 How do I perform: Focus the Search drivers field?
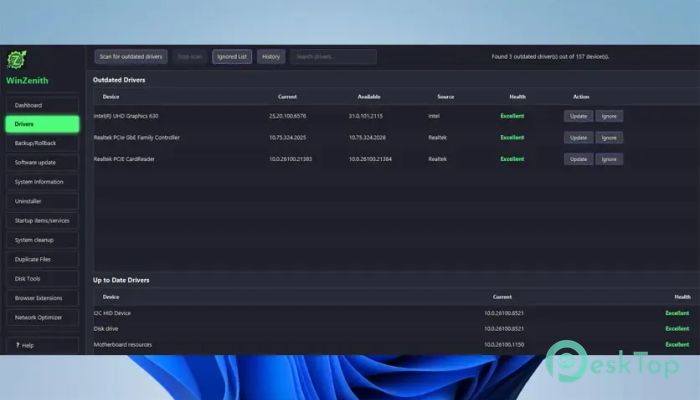pos(333,57)
